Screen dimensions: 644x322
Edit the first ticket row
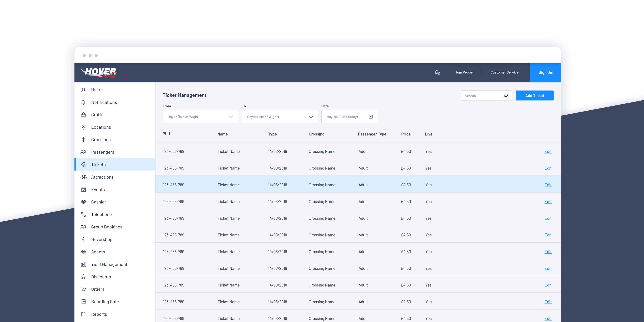coord(548,151)
